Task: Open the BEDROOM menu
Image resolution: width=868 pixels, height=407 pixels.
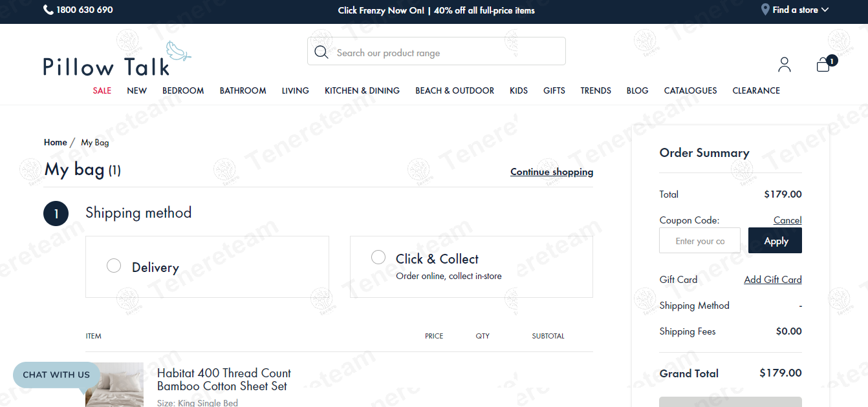Action: coord(183,90)
